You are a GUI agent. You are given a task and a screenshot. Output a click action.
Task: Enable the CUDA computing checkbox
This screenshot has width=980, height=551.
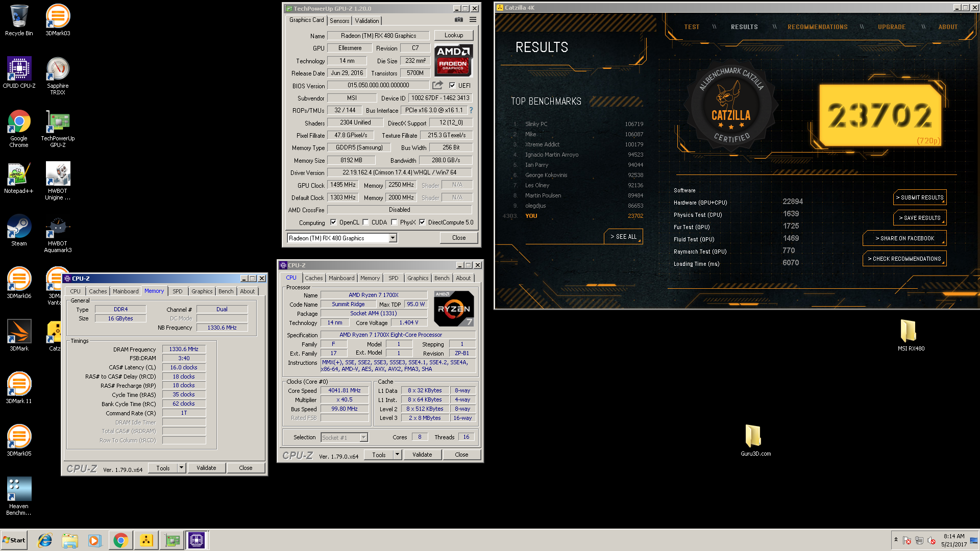coord(365,222)
